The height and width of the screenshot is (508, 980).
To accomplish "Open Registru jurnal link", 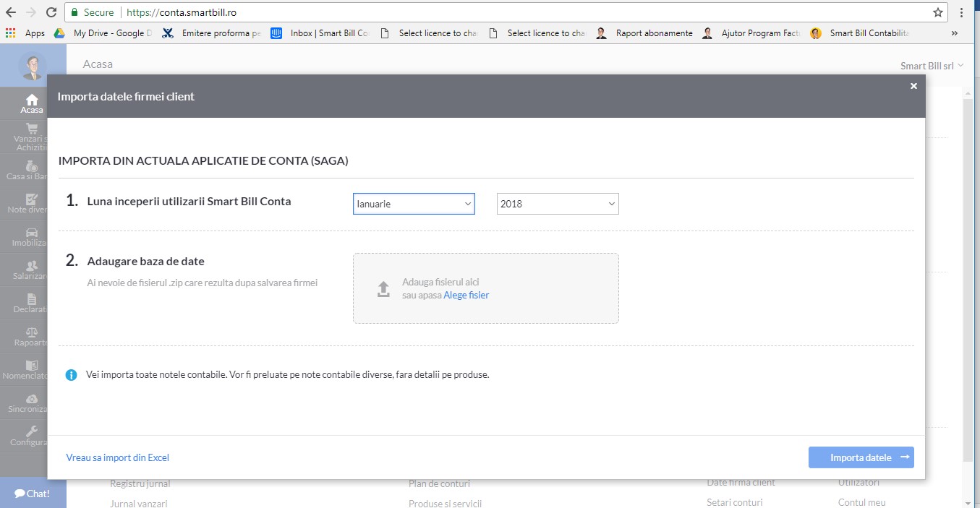I will 140,483.
